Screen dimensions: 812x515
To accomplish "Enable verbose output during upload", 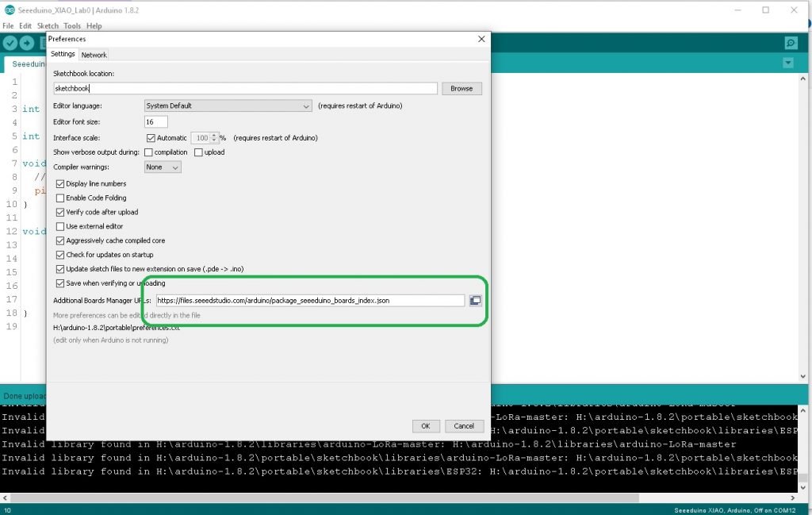I will tap(198, 152).
